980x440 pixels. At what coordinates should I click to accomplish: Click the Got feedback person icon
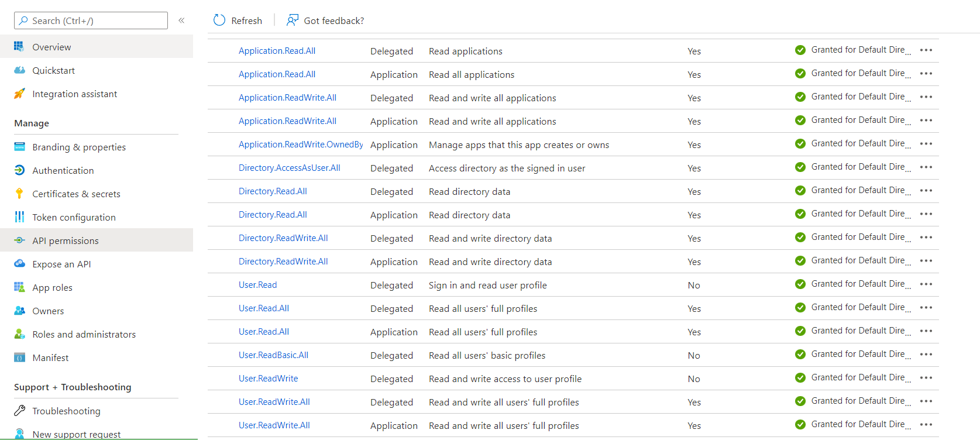292,20
